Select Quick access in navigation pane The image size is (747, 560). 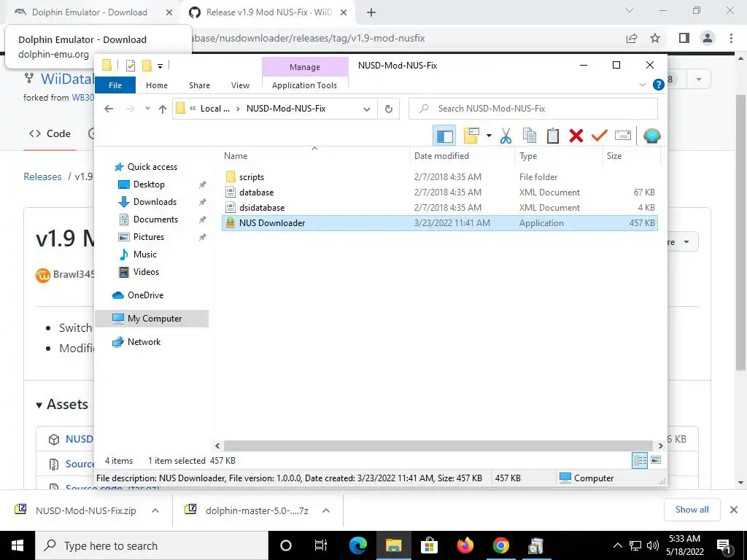click(x=152, y=167)
